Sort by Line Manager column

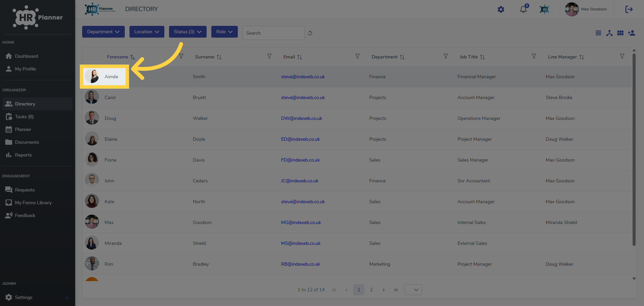[x=582, y=57]
